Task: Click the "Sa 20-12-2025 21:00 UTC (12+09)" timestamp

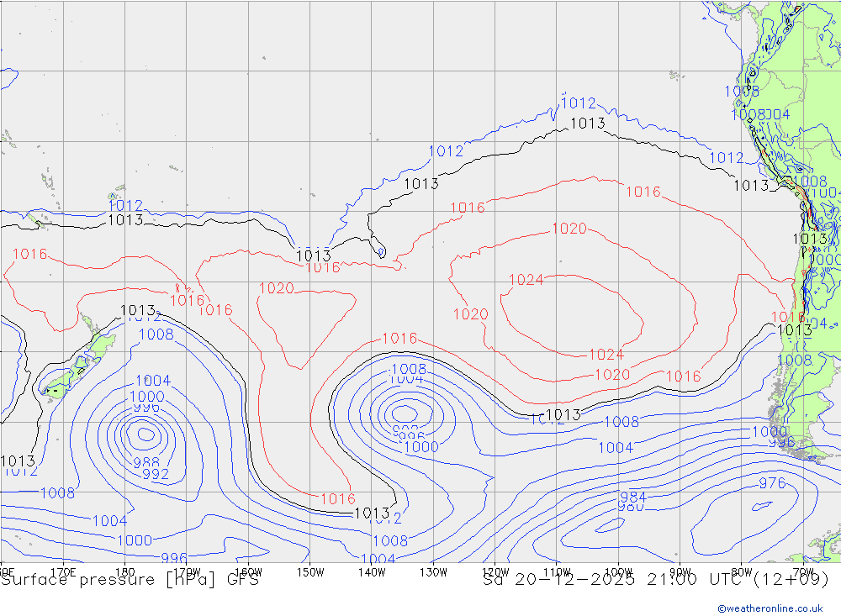Action: 656,580
